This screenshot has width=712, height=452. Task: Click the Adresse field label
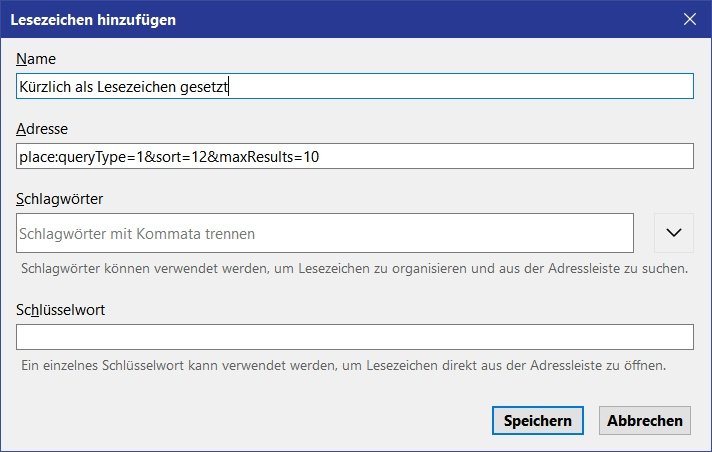pos(43,128)
